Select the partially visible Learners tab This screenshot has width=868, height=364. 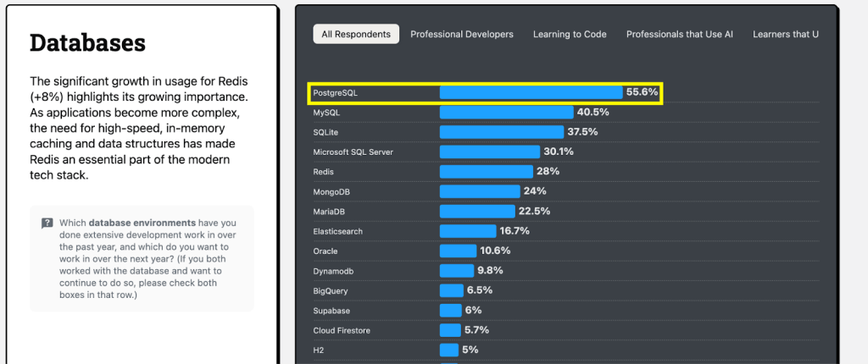[786, 34]
